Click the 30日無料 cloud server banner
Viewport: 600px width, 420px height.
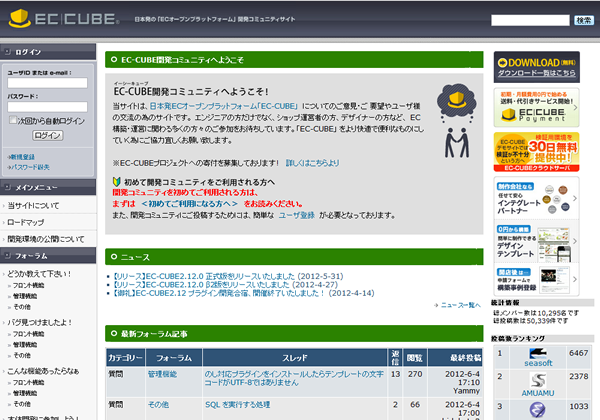536,152
